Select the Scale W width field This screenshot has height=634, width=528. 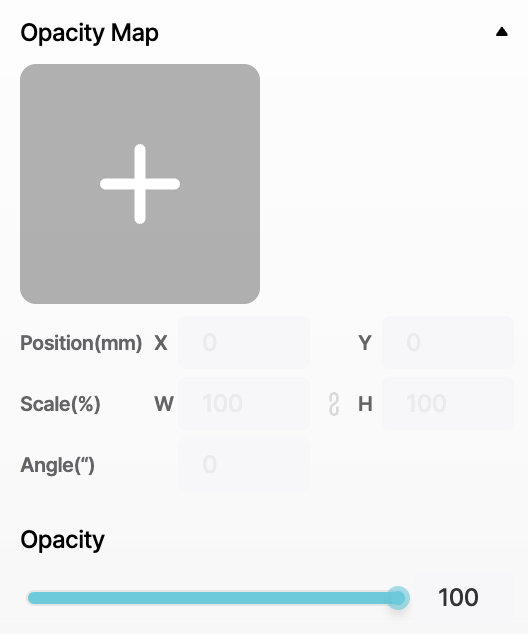(x=244, y=403)
